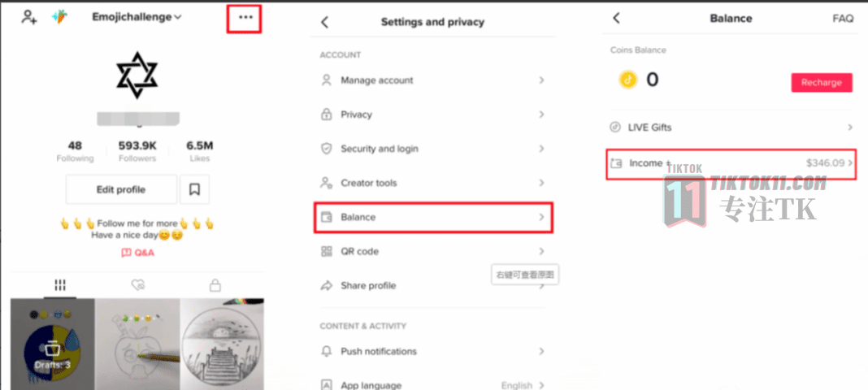Image resolution: width=868 pixels, height=390 pixels.
Task: Tap the TikTok coin icon
Action: pos(627,80)
